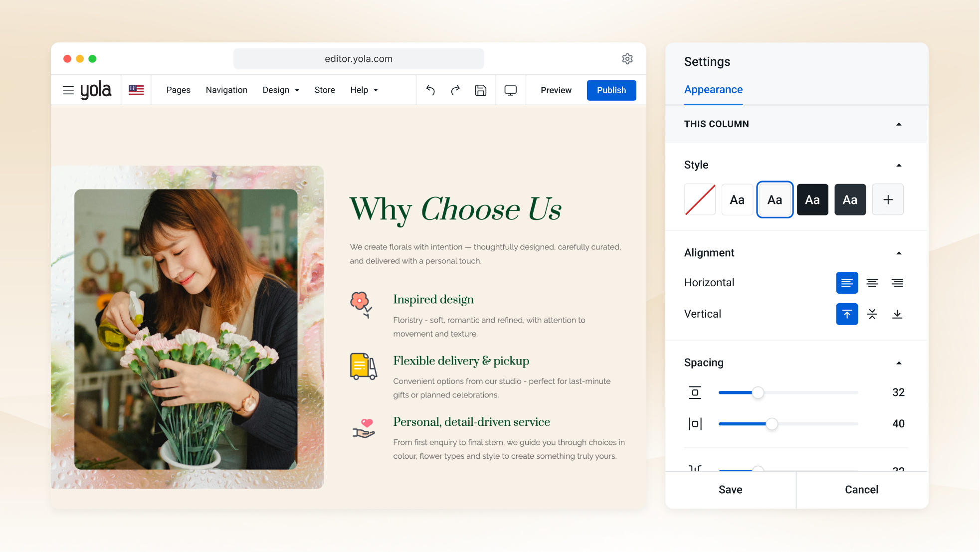Select right horizontal alignment
Screen dimensions: 980x552
click(897, 283)
